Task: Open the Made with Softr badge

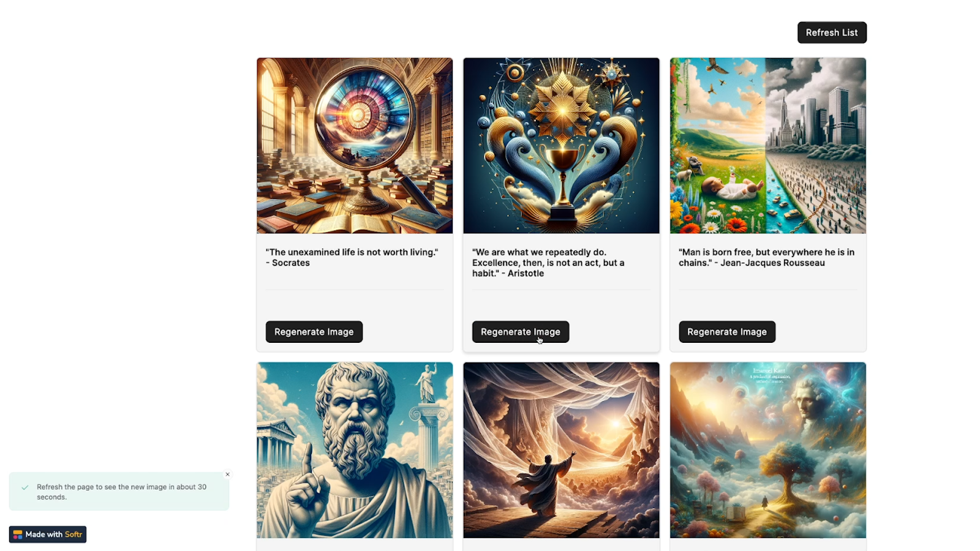Action: 48,534
